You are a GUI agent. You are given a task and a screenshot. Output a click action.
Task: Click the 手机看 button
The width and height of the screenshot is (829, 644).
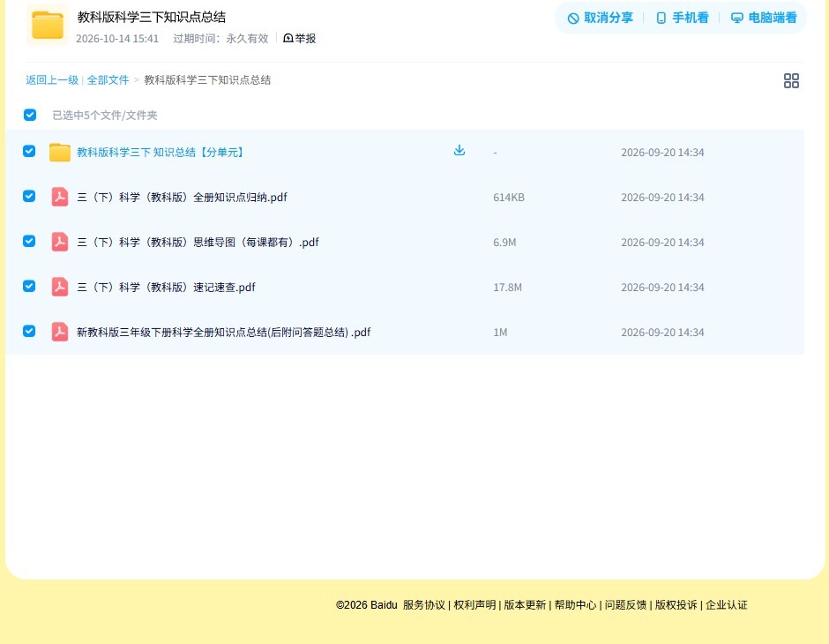tap(682, 18)
